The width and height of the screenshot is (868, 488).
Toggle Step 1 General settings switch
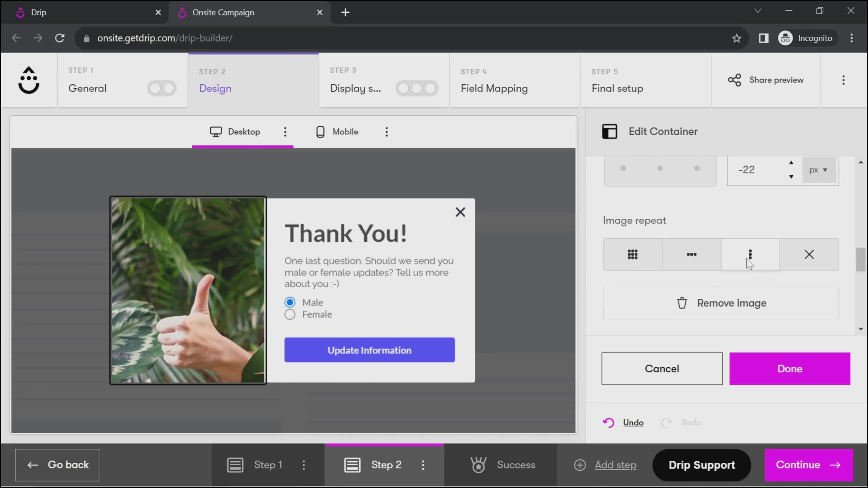coord(162,88)
